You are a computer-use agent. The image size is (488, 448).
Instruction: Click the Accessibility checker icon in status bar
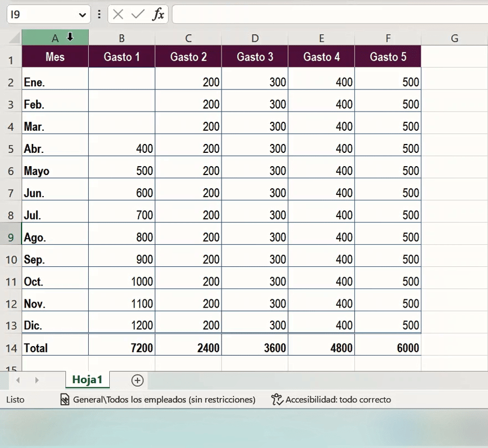coord(277,400)
